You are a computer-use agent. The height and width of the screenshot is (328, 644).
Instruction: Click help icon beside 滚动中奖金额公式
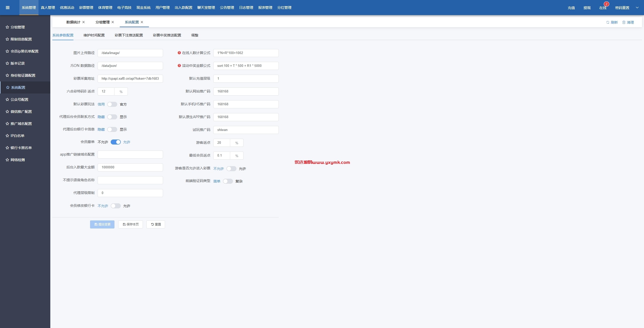[179, 66]
